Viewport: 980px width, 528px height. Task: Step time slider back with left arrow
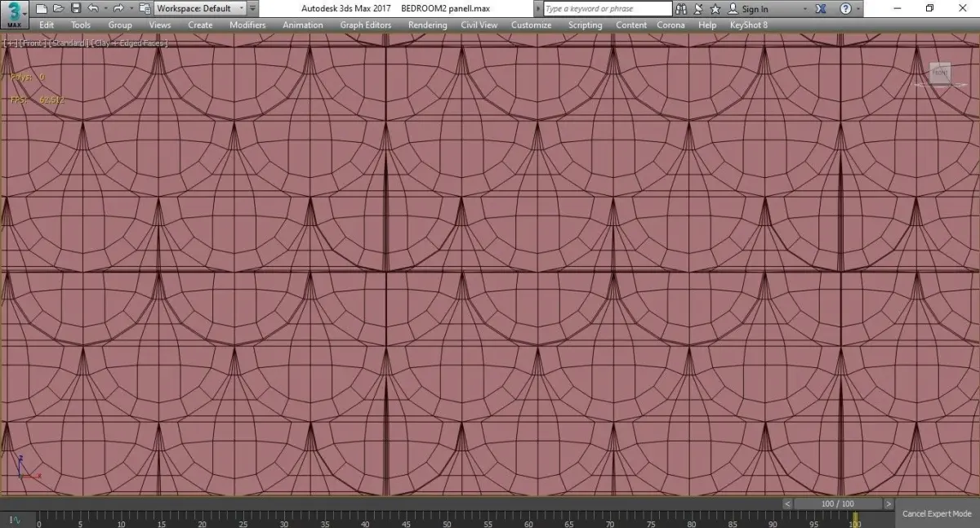[x=787, y=504]
